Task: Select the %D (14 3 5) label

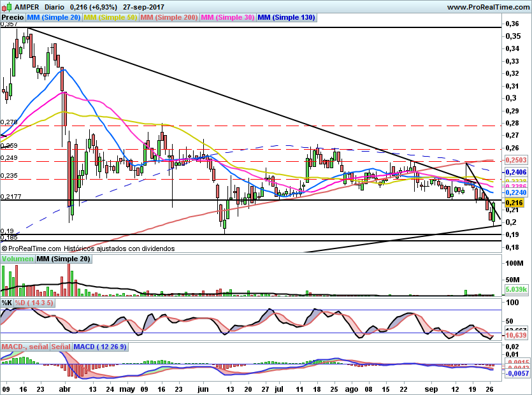Action: [x=34, y=303]
